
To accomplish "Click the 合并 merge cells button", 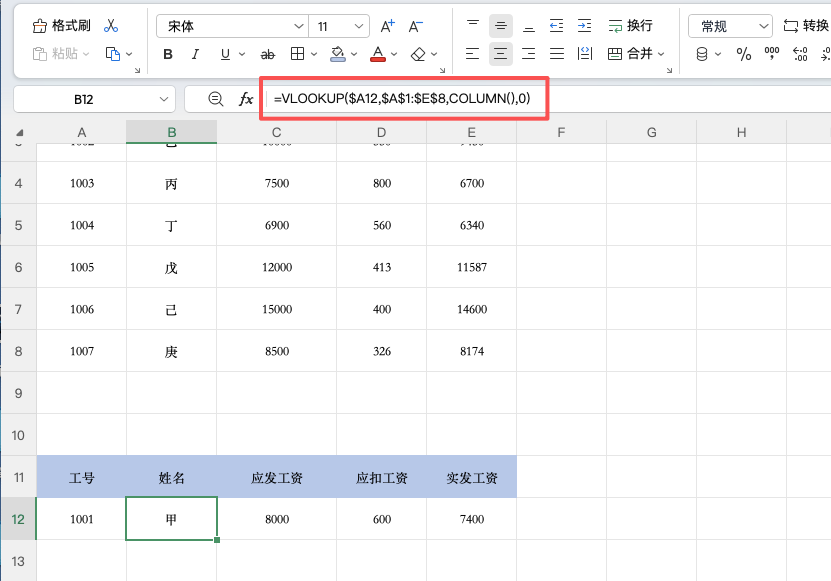I will pos(630,54).
